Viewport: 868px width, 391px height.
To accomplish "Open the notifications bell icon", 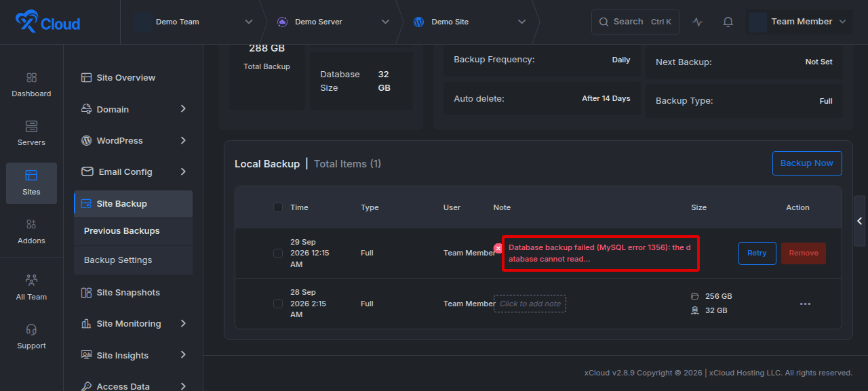I will coord(728,22).
